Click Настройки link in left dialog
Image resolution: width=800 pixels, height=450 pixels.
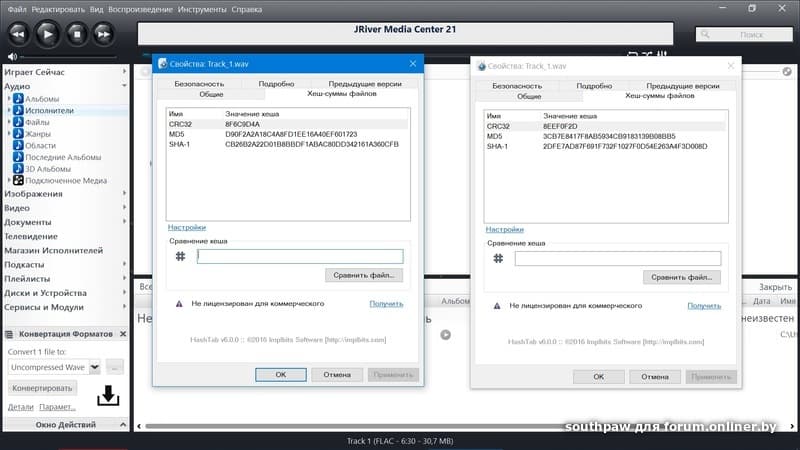pyautogui.click(x=186, y=228)
